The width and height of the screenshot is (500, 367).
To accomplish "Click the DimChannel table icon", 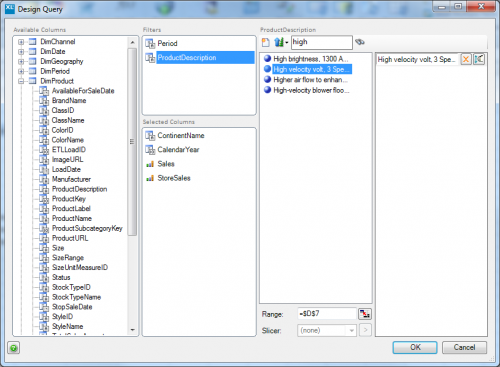I will tap(33, 42).
